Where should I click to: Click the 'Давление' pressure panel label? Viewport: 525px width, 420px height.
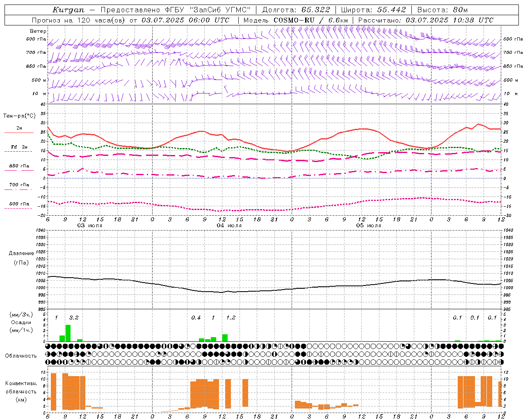point(21,253)
